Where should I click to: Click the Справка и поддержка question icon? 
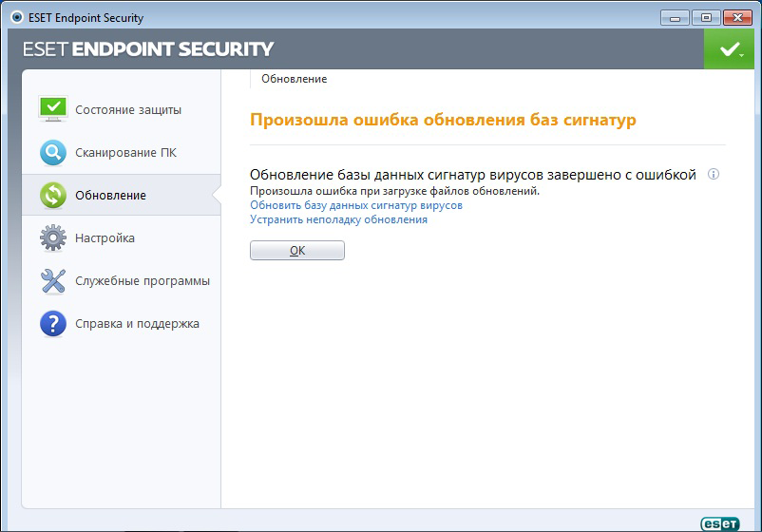[53, 323]
